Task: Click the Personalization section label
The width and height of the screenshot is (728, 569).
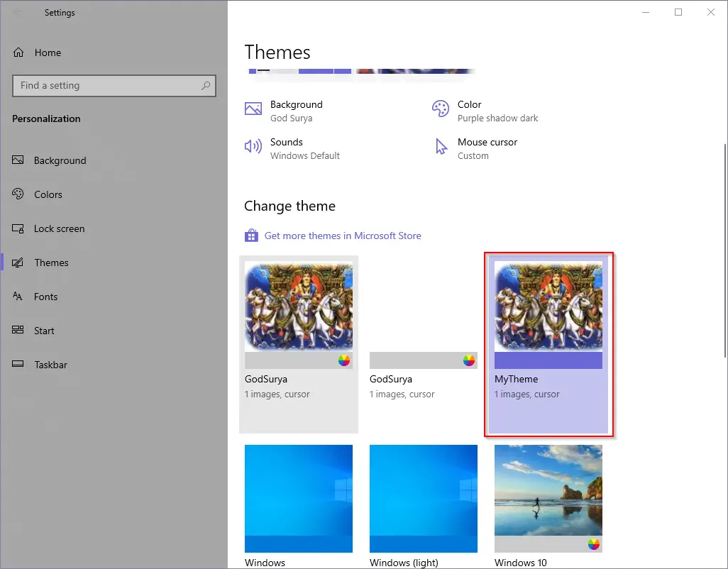Action: [x=46, y=118]
